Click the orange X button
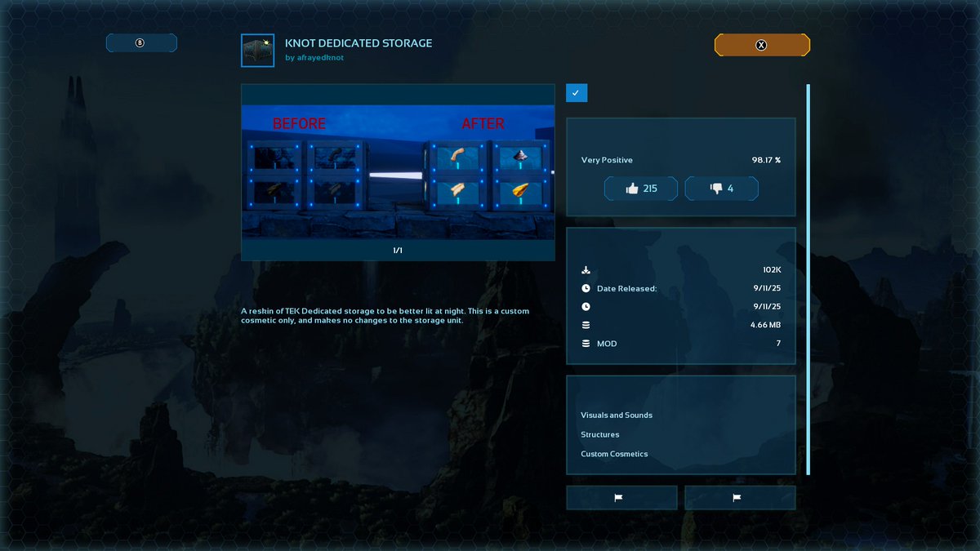The image size is (980, 551). [762, 45]
